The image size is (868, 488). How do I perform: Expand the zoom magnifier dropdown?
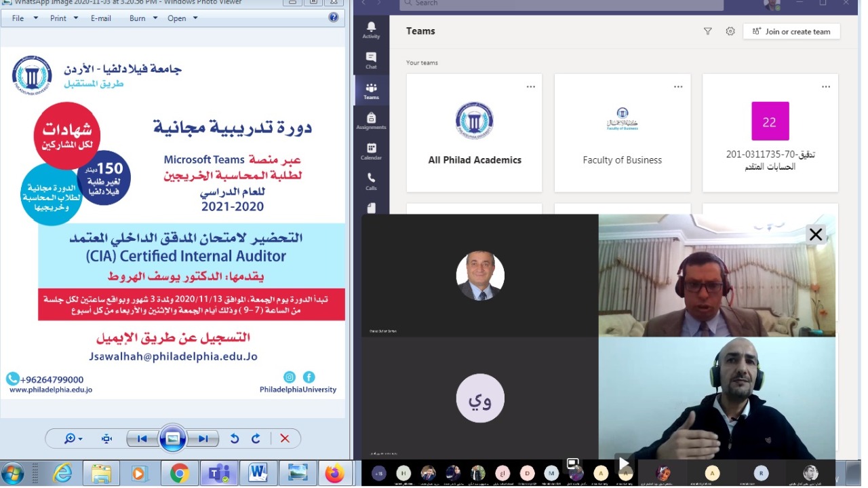click(73, 439)
